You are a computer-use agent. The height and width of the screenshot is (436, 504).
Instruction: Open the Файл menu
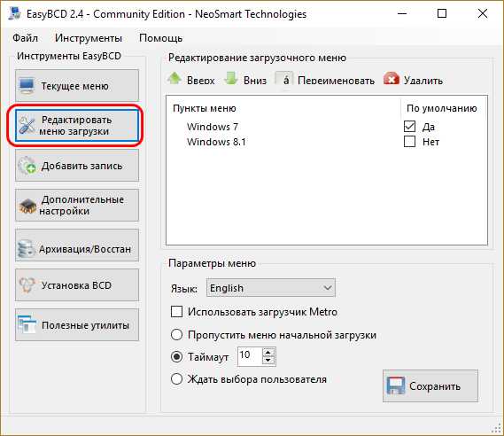pyautogui.click(x=25, y=38)
